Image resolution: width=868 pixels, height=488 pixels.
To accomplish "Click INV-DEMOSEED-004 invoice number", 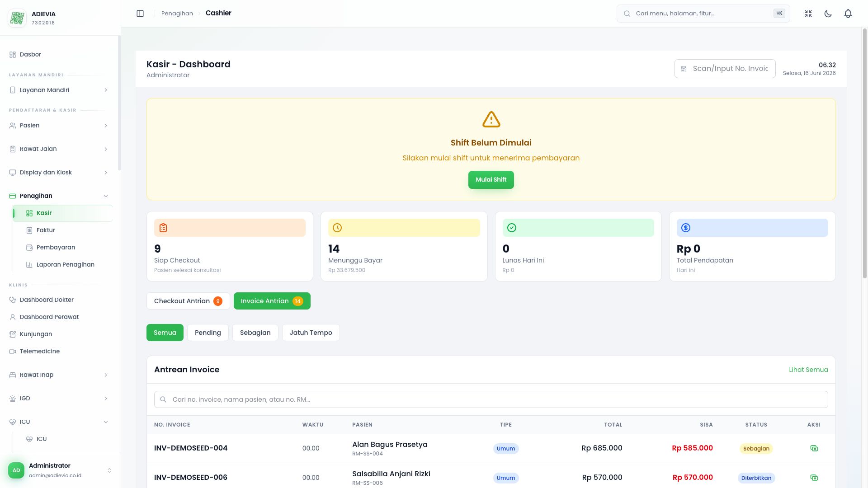I will coord(191,448).
